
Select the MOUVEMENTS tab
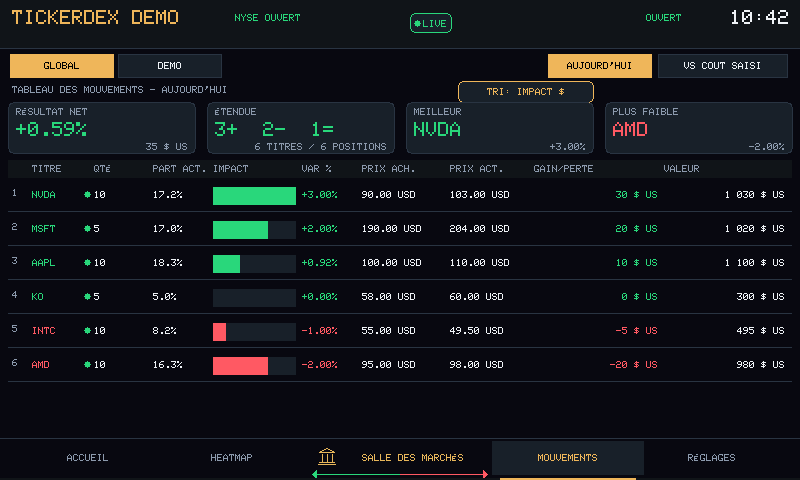(x=567, y=458)
